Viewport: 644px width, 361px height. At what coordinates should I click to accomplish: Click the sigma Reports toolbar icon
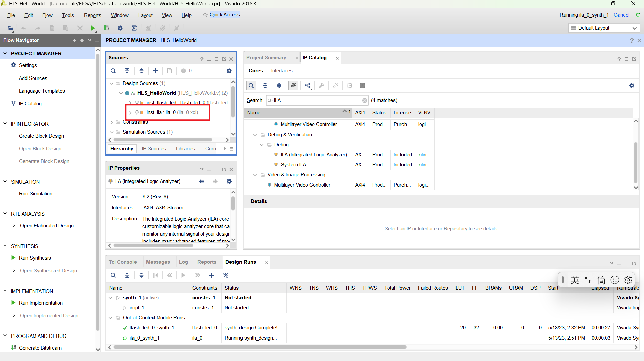(134, 28)
